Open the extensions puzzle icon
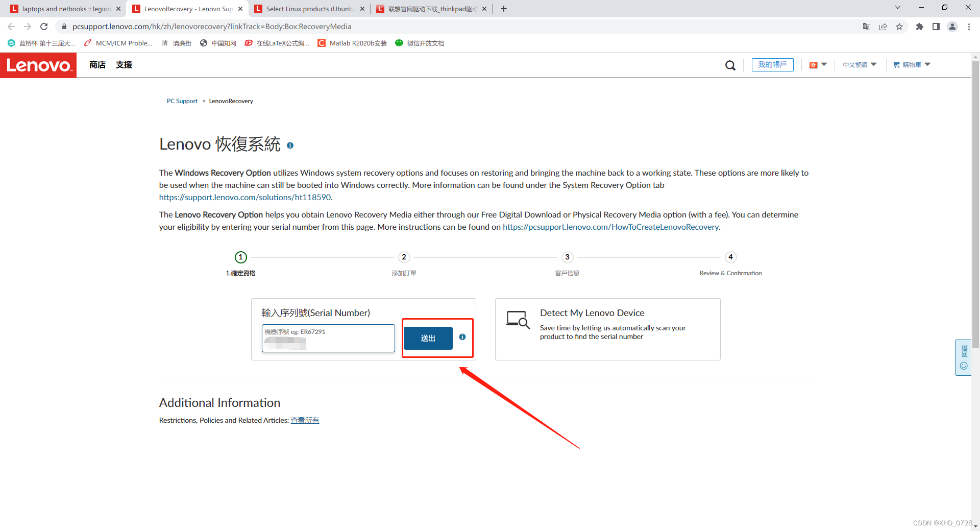Screen dimensions: 980x531 (920, 27)
